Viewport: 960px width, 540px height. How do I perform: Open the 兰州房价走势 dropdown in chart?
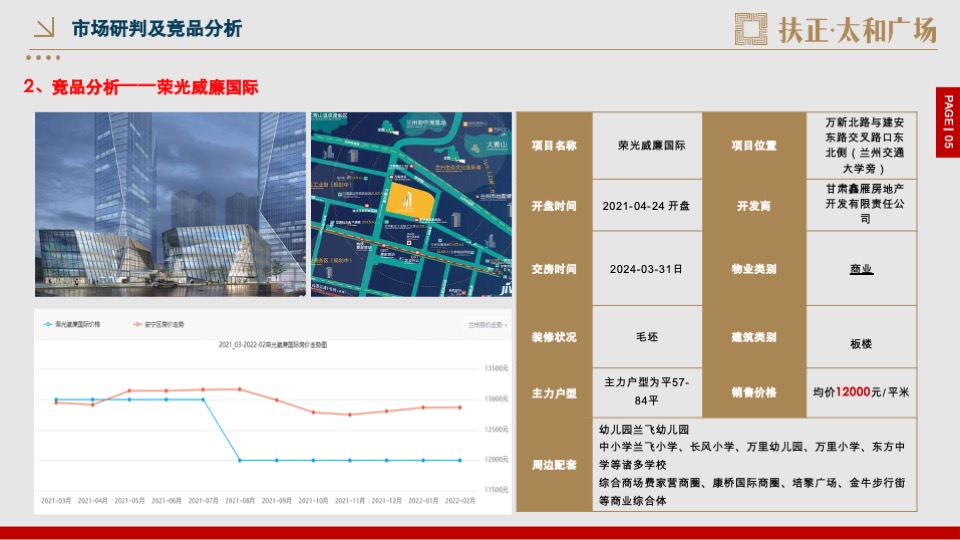click(x=487, y=325)
